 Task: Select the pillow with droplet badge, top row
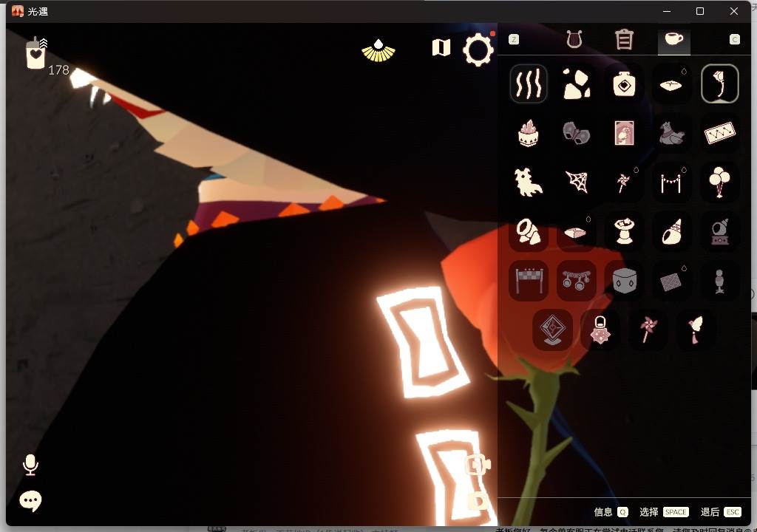pos(671,83)
